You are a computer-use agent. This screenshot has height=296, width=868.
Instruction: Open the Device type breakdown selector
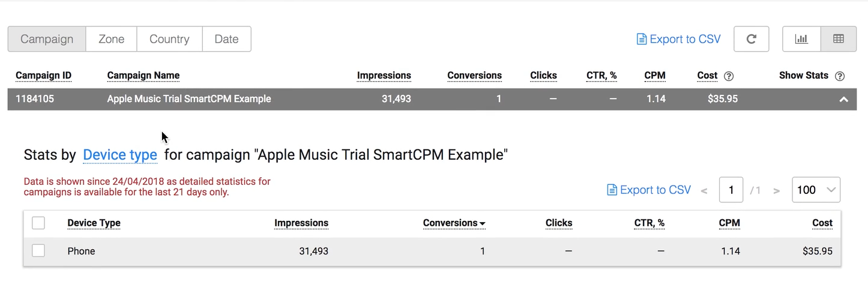pos(120,155)
